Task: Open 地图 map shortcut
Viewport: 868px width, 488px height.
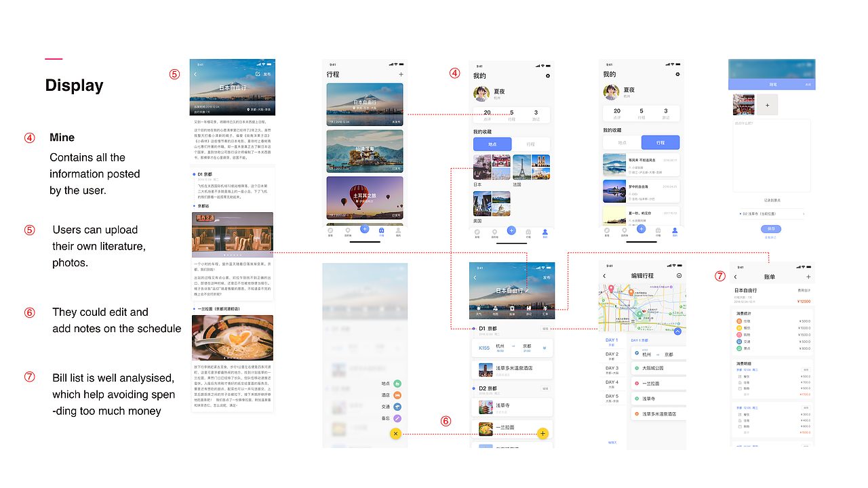Action: click(495, 310)
